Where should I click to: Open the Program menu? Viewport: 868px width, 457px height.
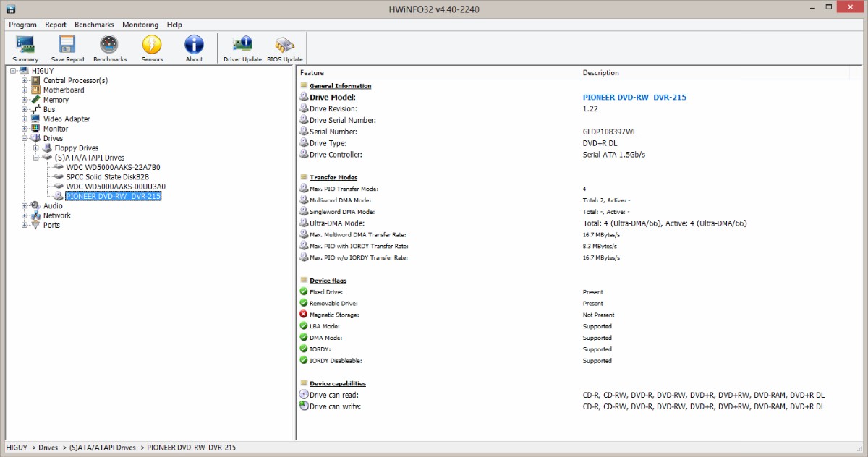[23, 25]
